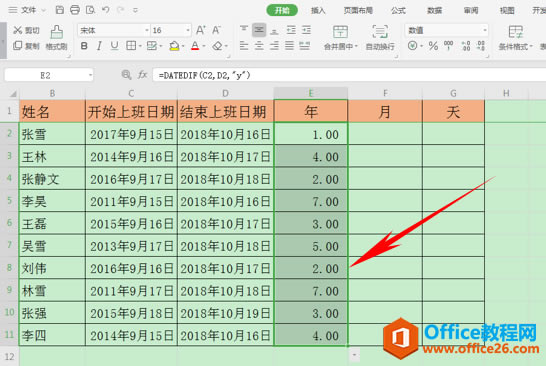Clear formatting with eraser icon
Screen dimensions: 546x366
point(218,46)
